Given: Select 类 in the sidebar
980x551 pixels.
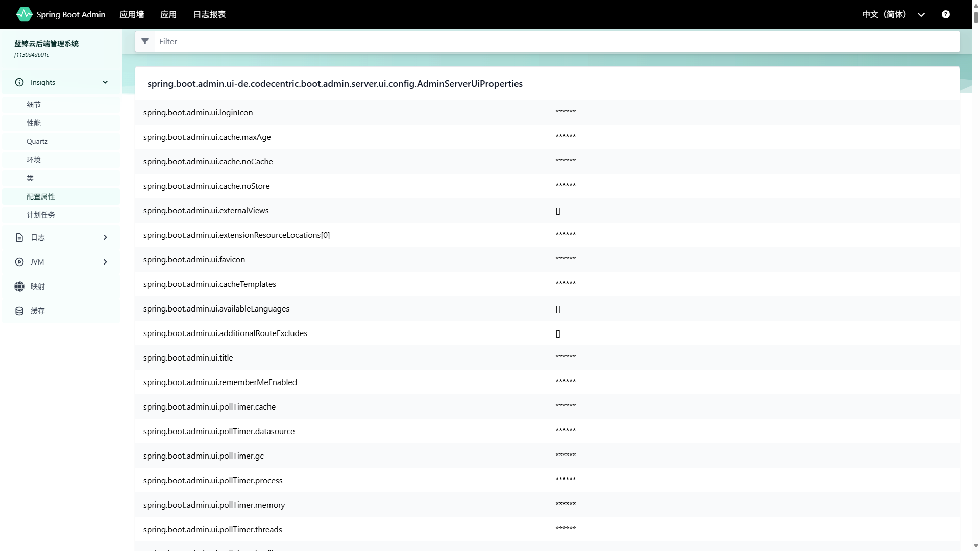Looking at the screenshot, I should [x=61, y=178].
